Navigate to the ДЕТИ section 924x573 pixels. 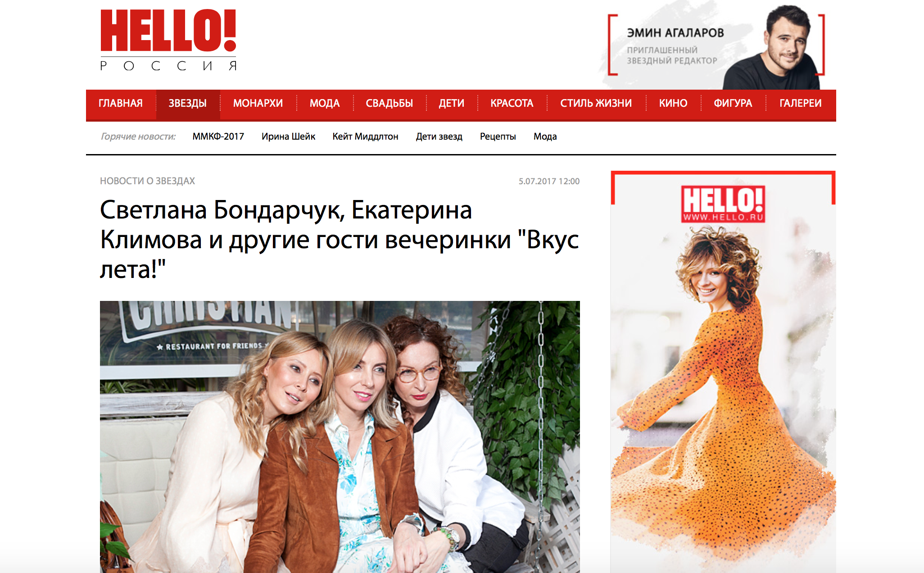coord(452,103)
